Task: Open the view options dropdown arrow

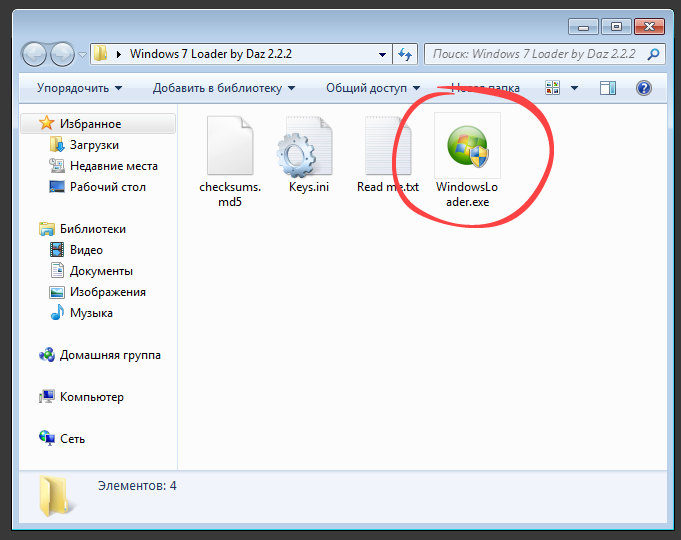Action: 574,88
